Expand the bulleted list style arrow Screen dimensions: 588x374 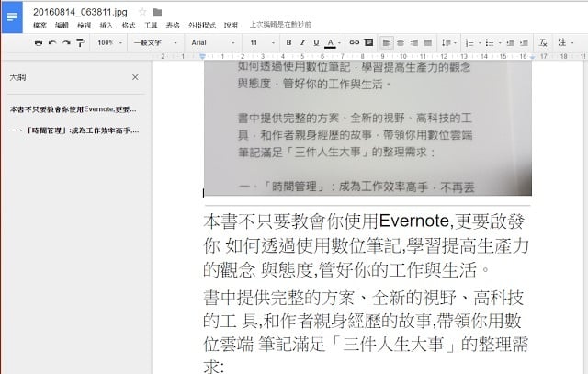click(500, 43)
